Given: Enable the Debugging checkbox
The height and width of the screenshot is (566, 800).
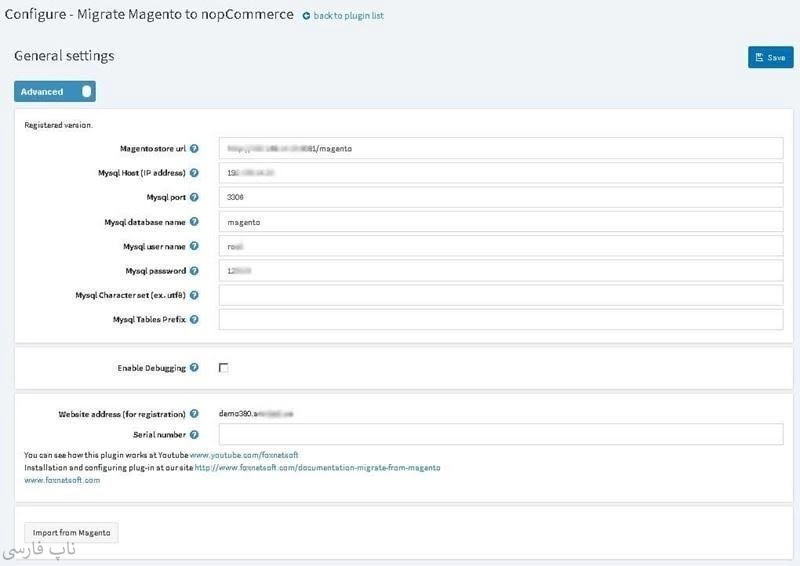Looking at the screenshot, I should tap(223, 368).
